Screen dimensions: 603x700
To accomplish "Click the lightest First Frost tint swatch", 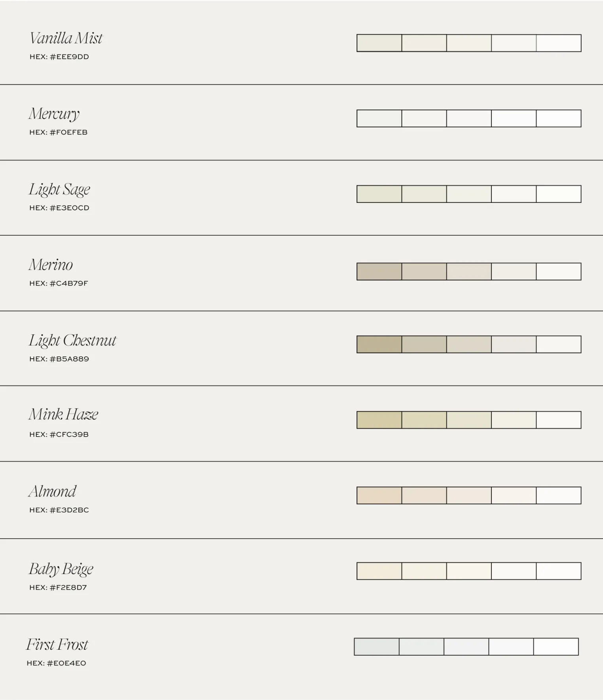I will point(556,647).
